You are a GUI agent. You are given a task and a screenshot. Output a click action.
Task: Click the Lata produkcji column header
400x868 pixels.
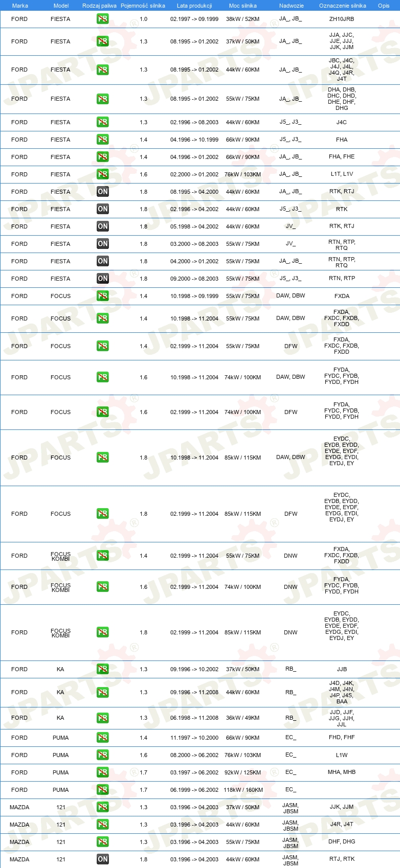pyautogui.click(x=194, y=6)
